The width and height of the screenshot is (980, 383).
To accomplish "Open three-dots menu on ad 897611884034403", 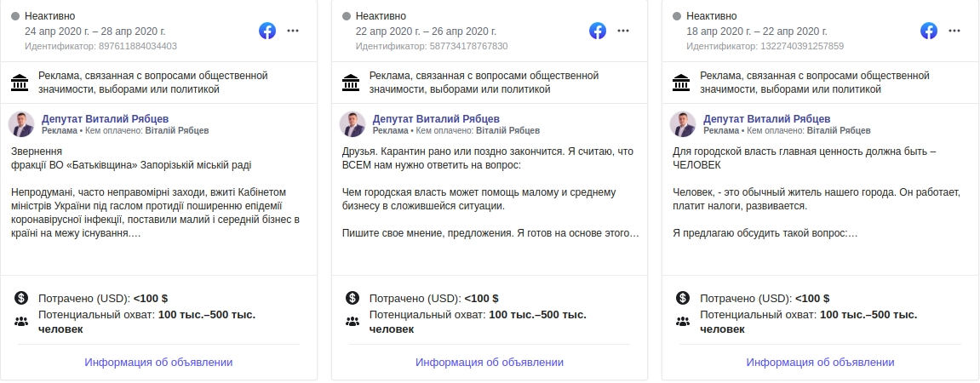I will pyautogui.click(x=293, y=31).
